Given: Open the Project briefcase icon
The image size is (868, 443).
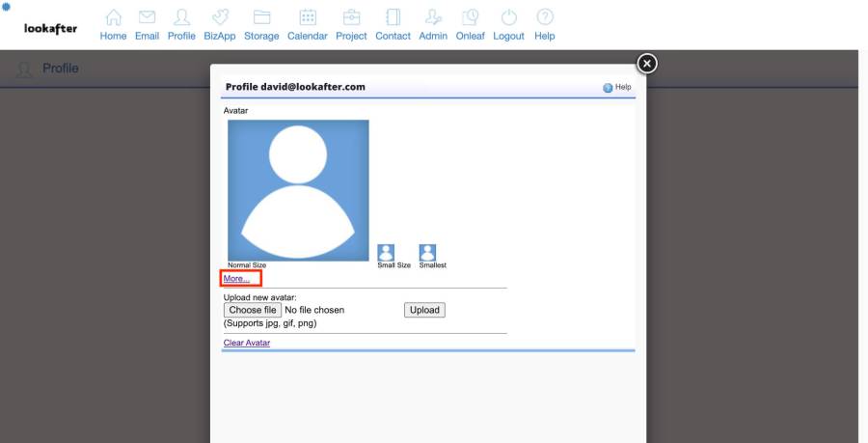Looking at the screenshot, I should pos(351,18).
